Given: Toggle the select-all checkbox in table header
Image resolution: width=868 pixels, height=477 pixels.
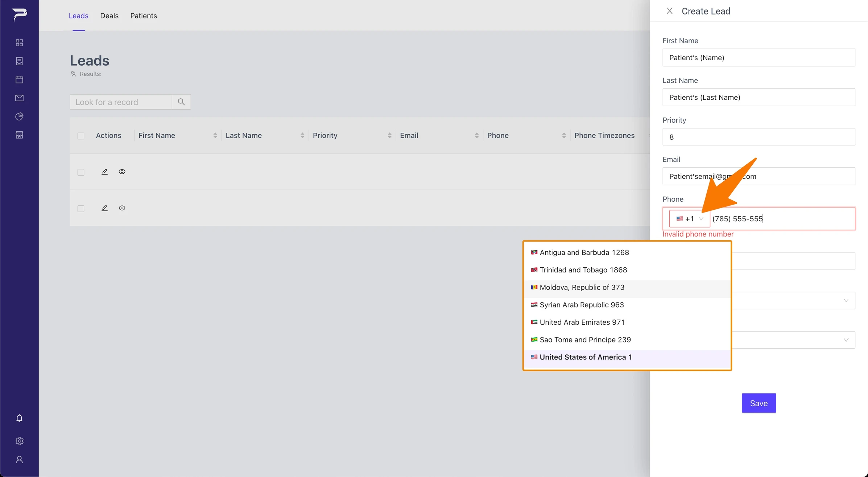Looking at the screenshot, I should pos(81,136).
